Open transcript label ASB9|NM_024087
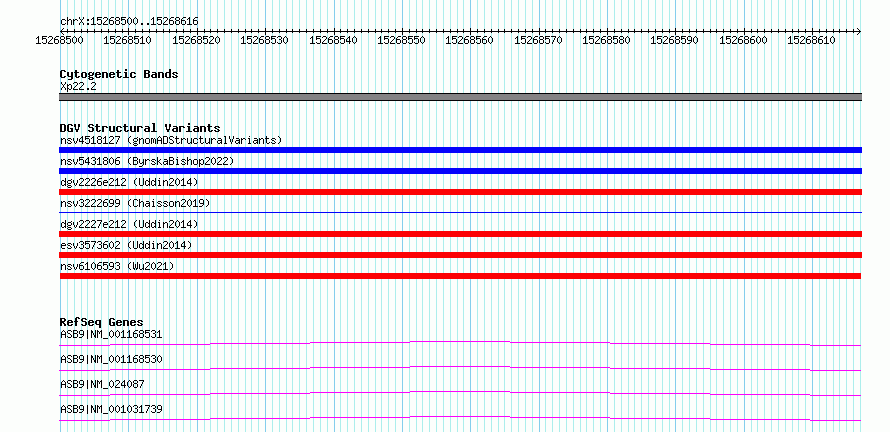890x432 pixels. (102, 384)
